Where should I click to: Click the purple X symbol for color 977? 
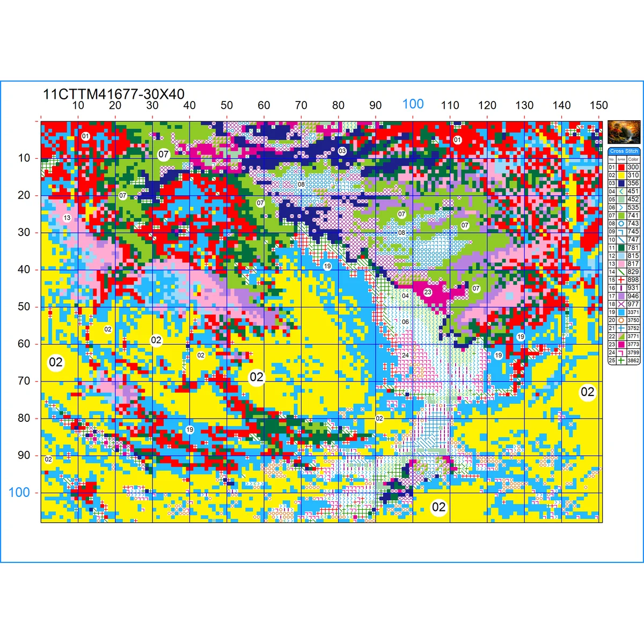(x=621, y=304)
